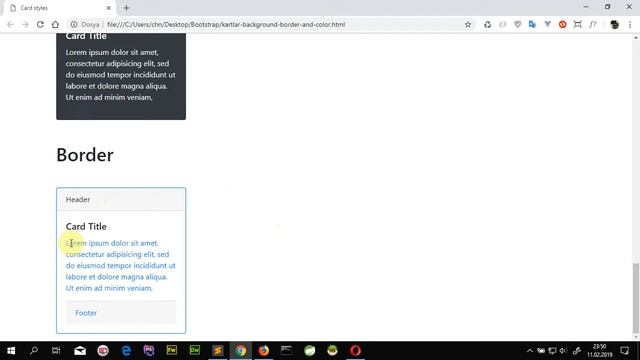Open the Google Translate extension
Image resolution: width=640 pixels, height=360 pixels.
532,24
